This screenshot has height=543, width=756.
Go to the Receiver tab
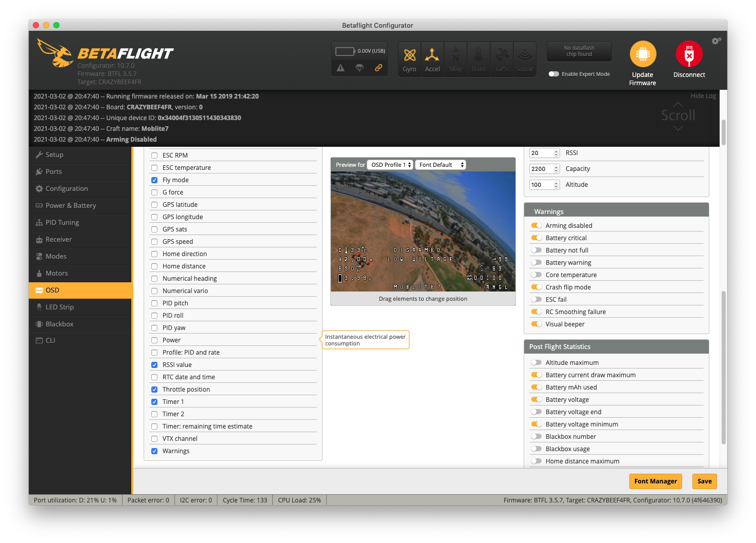tap(81, 239)
